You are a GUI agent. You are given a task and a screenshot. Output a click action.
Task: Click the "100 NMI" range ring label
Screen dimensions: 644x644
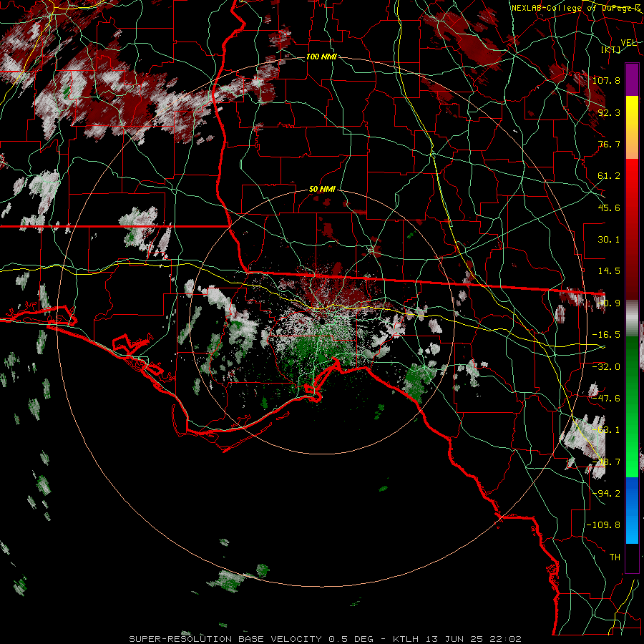[321, 57]
